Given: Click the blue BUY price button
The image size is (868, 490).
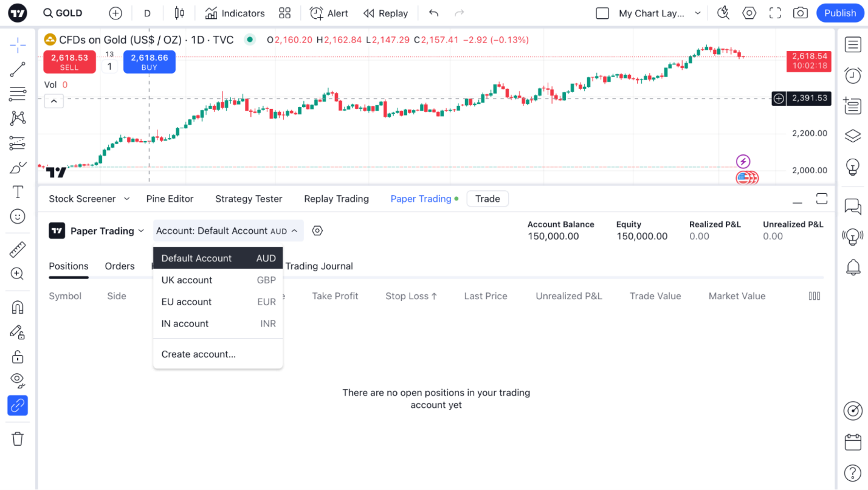Looking at the screenshot, I should pos(150,62).
